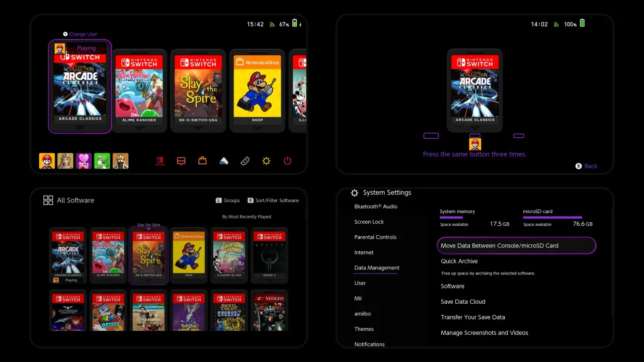Open the Save Data Cloud option
The height and width of the screenshot is (362, 644).
click(x=463, y=302)
